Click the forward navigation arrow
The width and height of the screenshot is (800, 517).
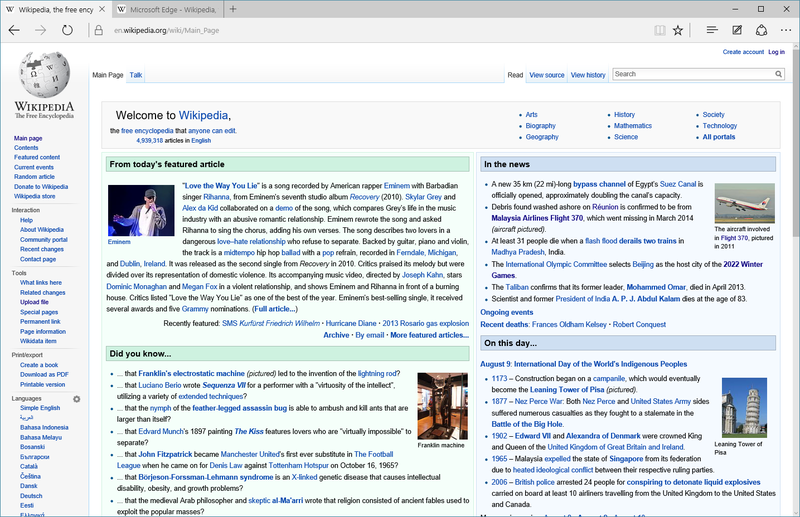coord(40,30)
